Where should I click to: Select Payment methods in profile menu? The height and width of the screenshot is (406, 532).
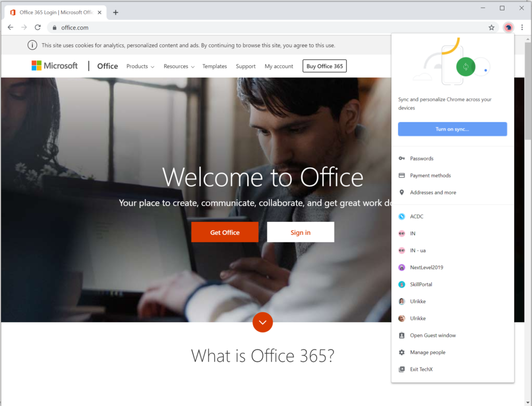453,176
